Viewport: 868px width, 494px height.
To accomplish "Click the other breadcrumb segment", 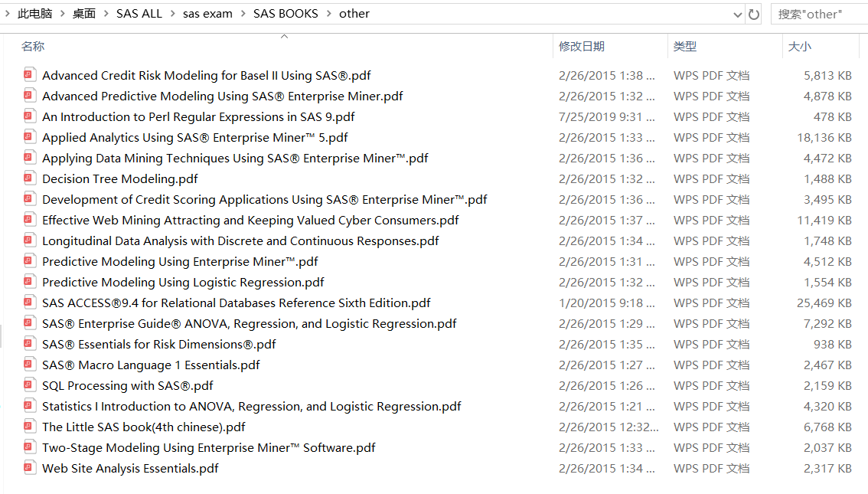I will (354, 13).
